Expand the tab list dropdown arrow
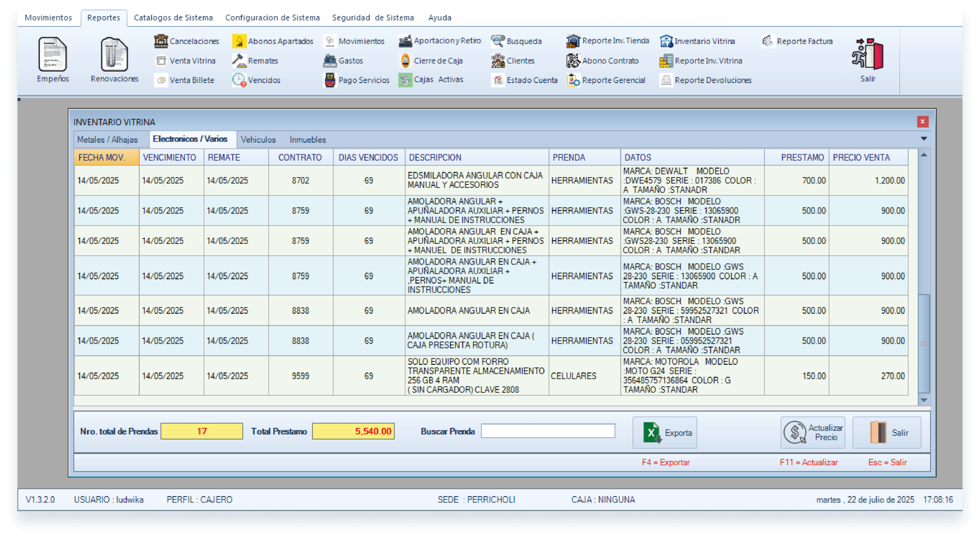The width and height of the screenshot is (980, 539). [x=924, y=139]
